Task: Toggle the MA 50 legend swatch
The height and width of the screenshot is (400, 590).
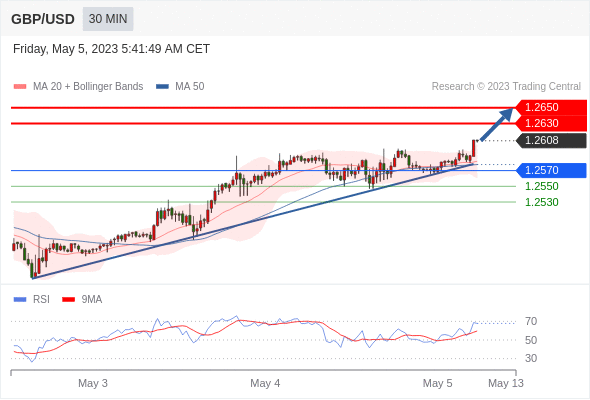Action: click(x=162, y=87)
